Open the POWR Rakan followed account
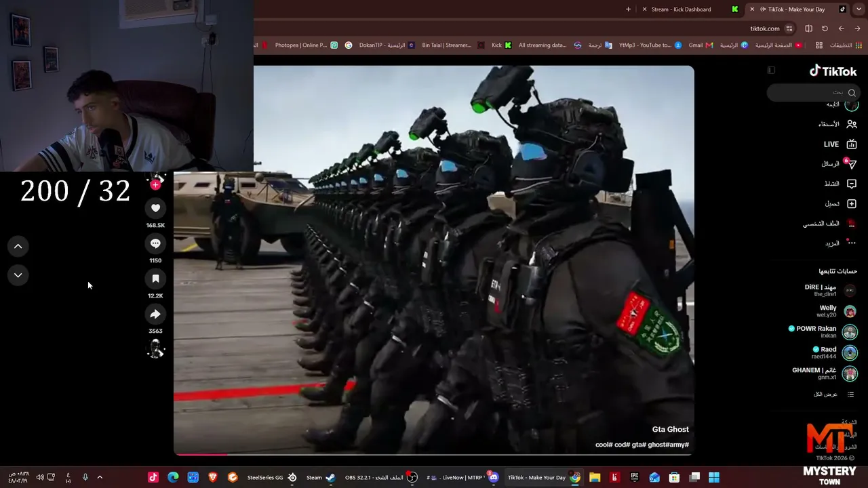The image size is (868, 488). click(x=823, y=332)
